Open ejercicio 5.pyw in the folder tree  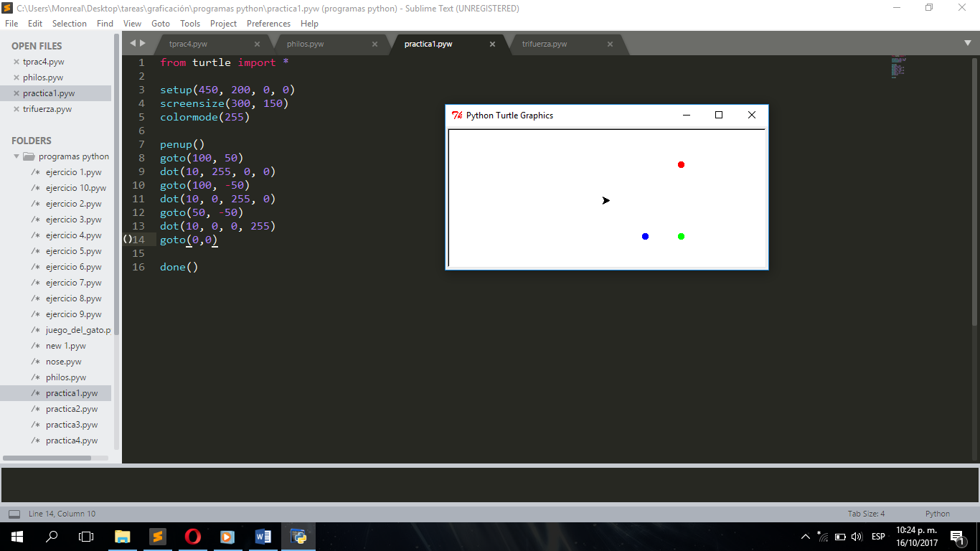pos(74,251)
